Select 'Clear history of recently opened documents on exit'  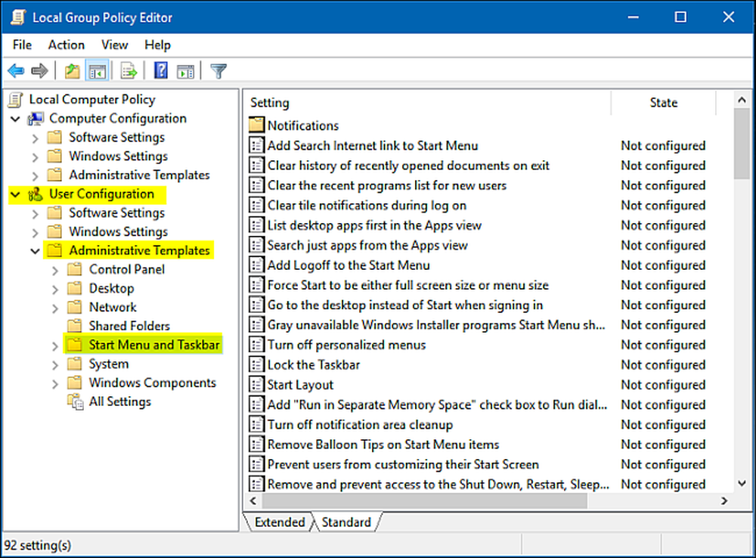pos(408,166)
